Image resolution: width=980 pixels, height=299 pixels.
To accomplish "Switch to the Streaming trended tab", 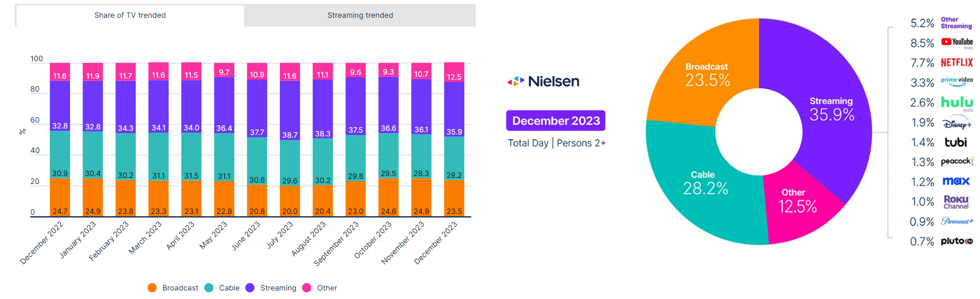I will (360, 15).
